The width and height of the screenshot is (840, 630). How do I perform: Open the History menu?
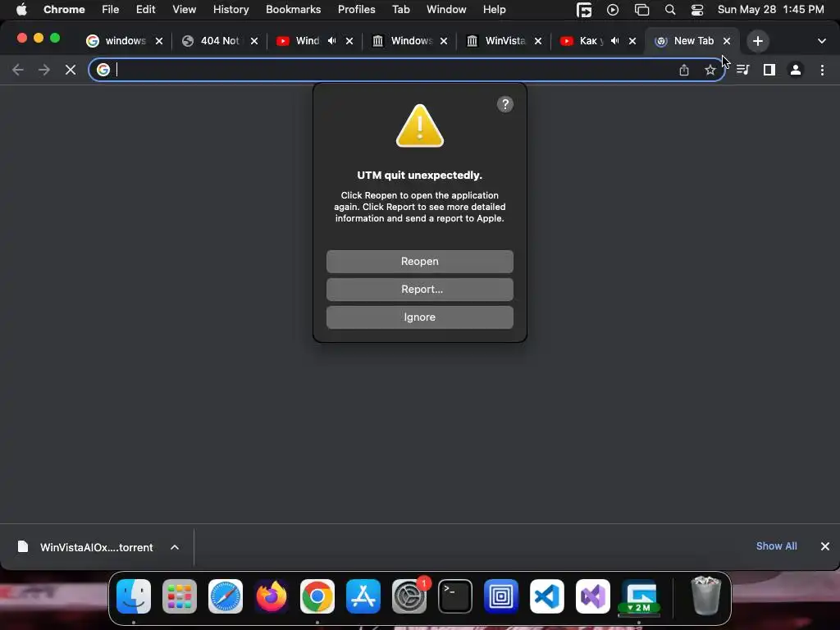231,10
